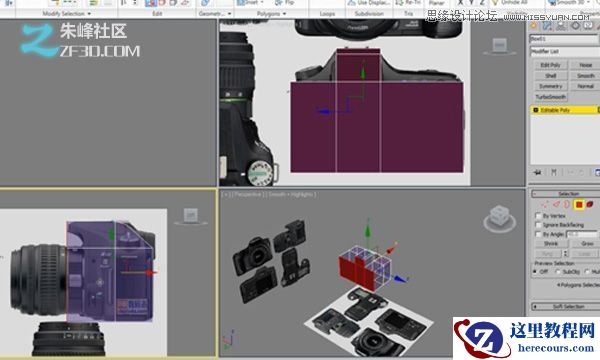Click the object name input field

[564, 39]
